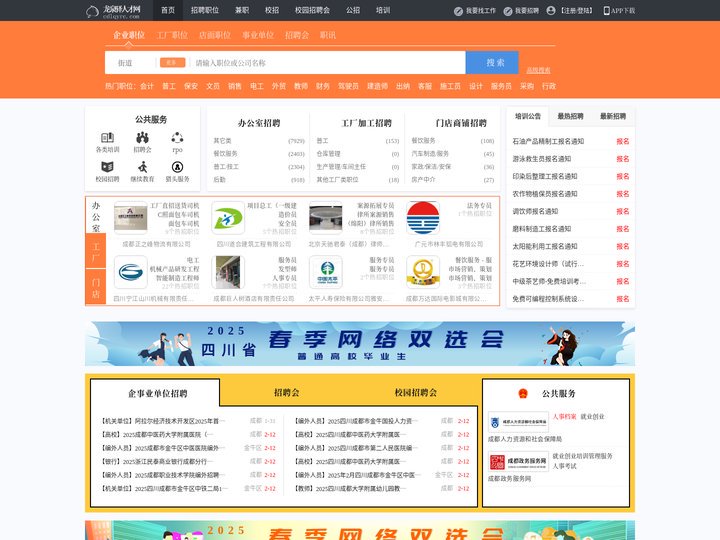Open the 继续教育 service icon
The height and width of the screenshot is (540, 720).
[x=142, y=167]
